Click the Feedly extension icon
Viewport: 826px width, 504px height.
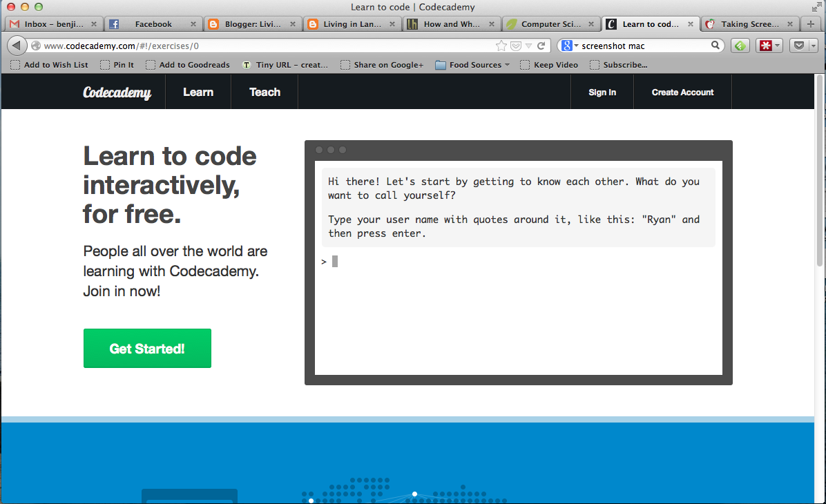point(739,45)
